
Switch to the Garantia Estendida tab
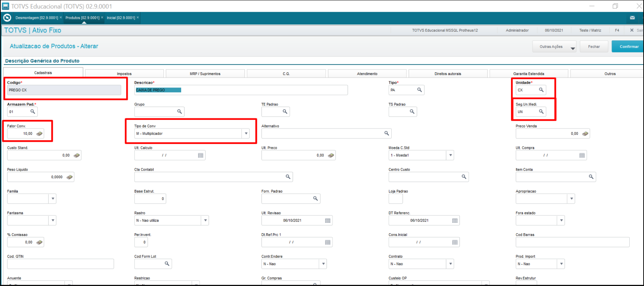(x=529, y=73)
